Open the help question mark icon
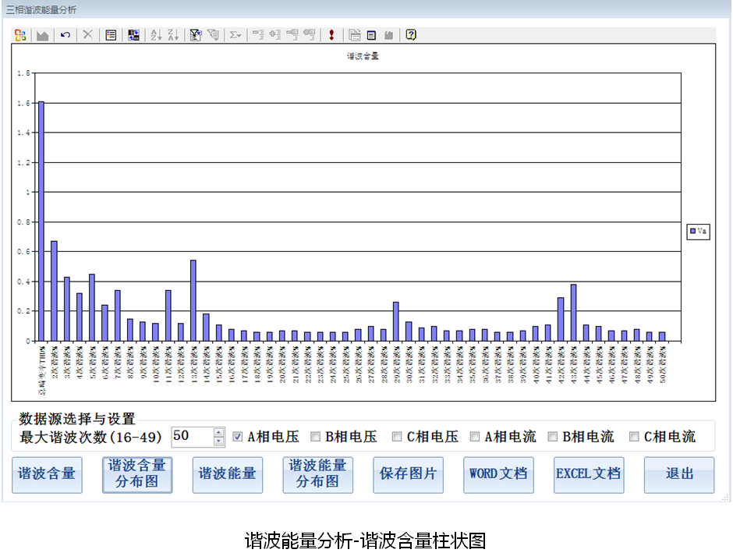This screenshot has width=733, height=560. point(411,35)
